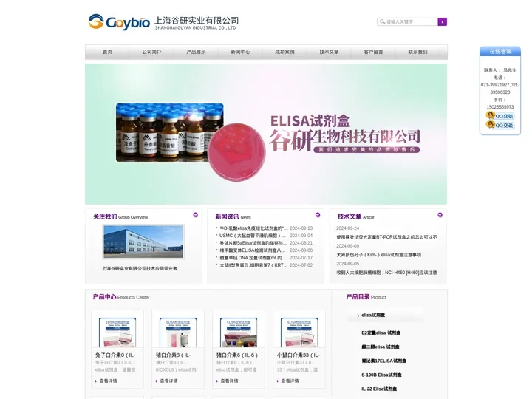Click the 产品目录 Product heading
Image resolution: width=532 pixels, height=399 pixels.
[366, 297]
